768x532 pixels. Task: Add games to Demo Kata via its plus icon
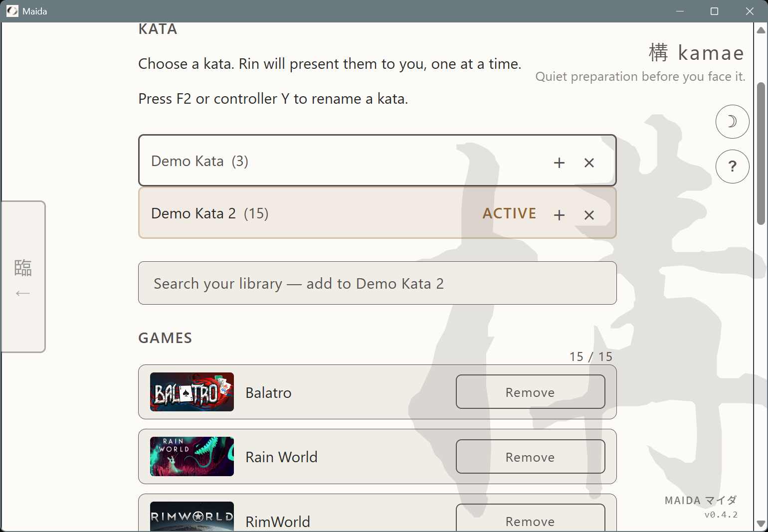pyautogui.click(x=559, y=163)
